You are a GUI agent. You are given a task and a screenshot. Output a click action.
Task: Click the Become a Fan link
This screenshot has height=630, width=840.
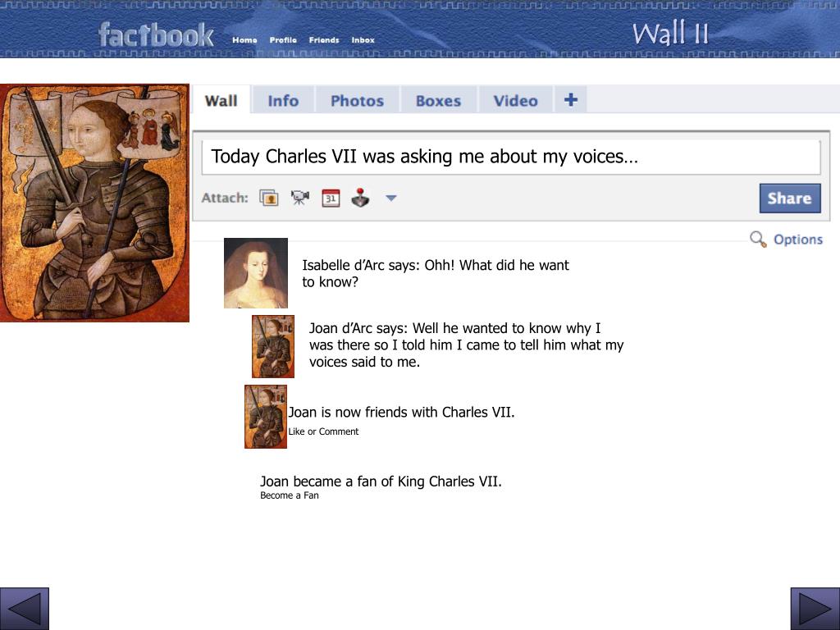(290, 495)
